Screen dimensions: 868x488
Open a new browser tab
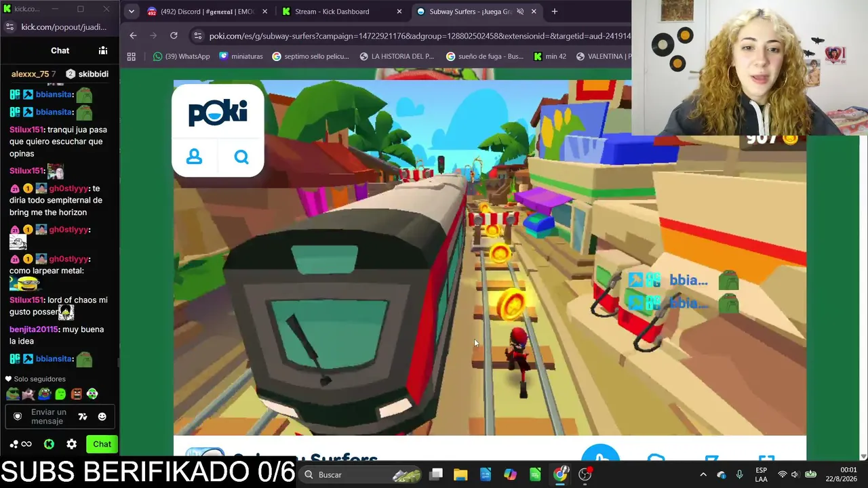[x=554, y=12]
